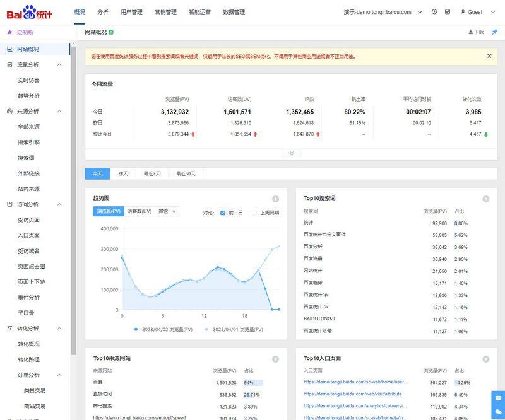Open the 其它 metric dropdown
Viewport: 505px width, 420px height.
(167, 211)
